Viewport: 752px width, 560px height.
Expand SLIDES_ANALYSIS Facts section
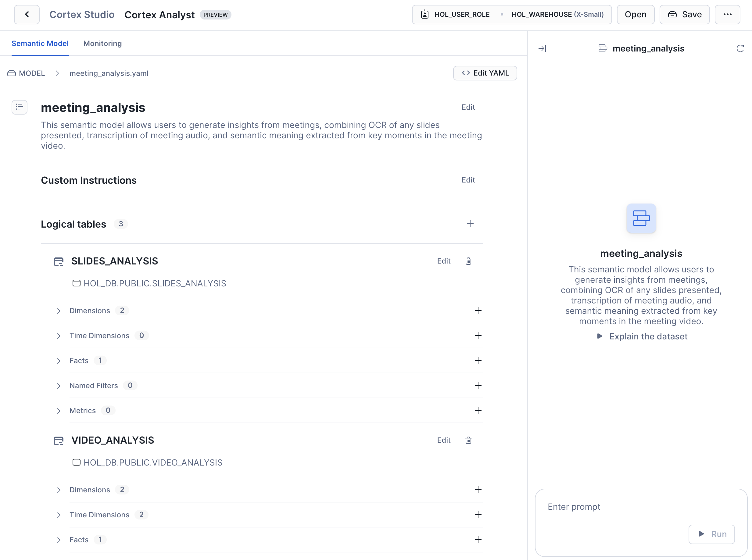(59, 361)
